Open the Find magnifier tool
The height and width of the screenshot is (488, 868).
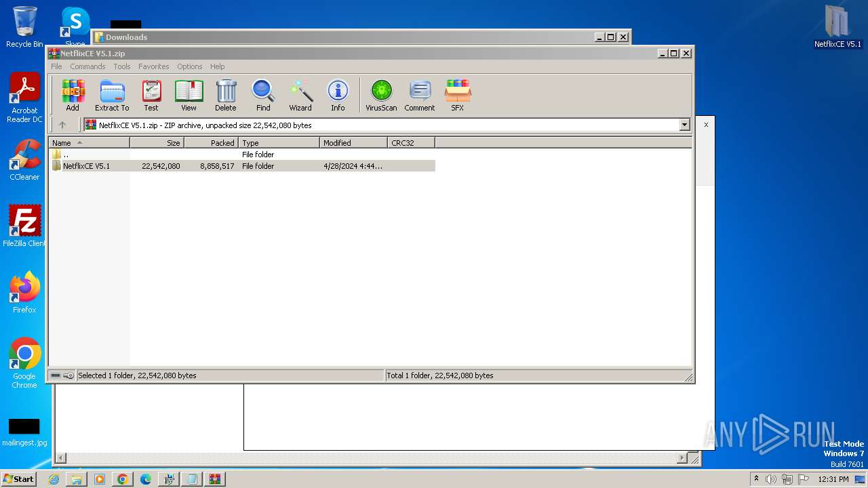[263, 95]
